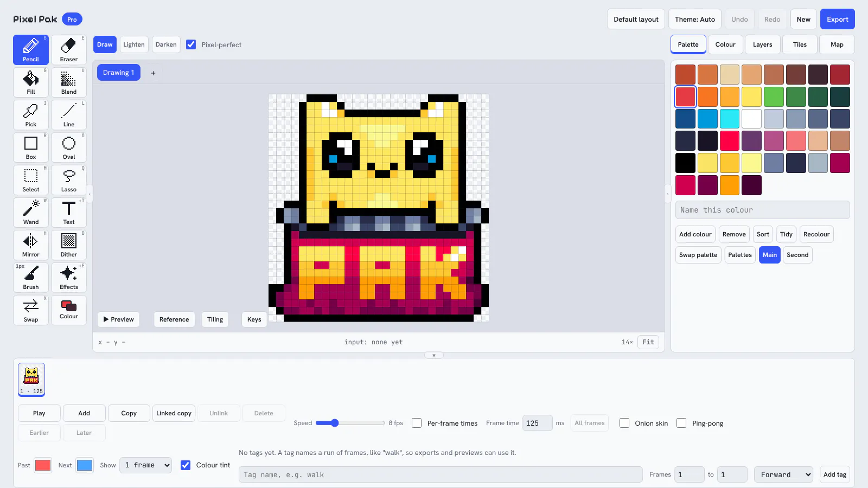Enable Ping-pong playback

(681, 423)
